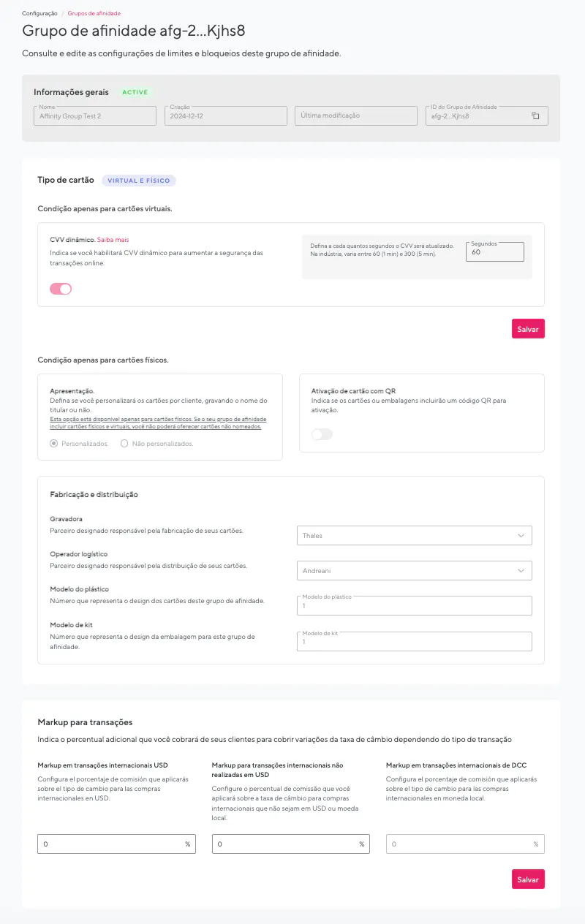Click the Segundos input field

click(x=497, y=252)
